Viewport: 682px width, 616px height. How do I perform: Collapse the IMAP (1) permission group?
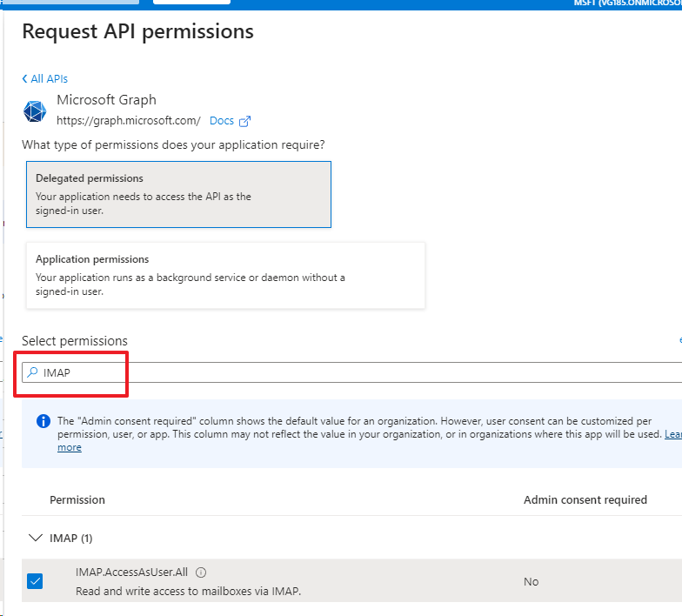pos(35,539)
